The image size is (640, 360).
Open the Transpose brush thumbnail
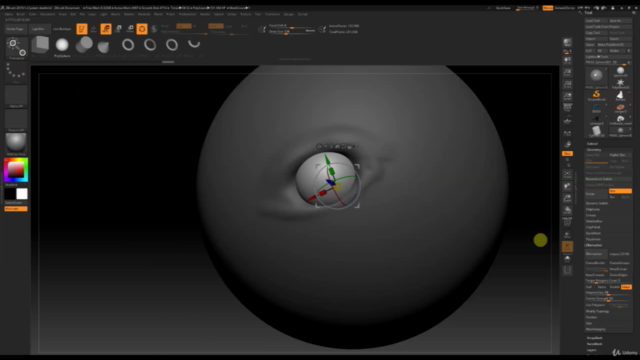[16, 48]
